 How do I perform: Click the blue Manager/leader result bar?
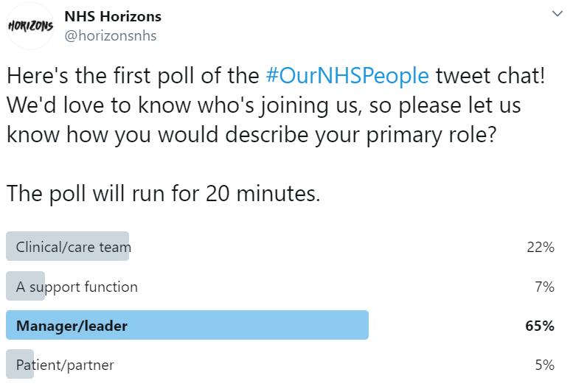(187, 325)
